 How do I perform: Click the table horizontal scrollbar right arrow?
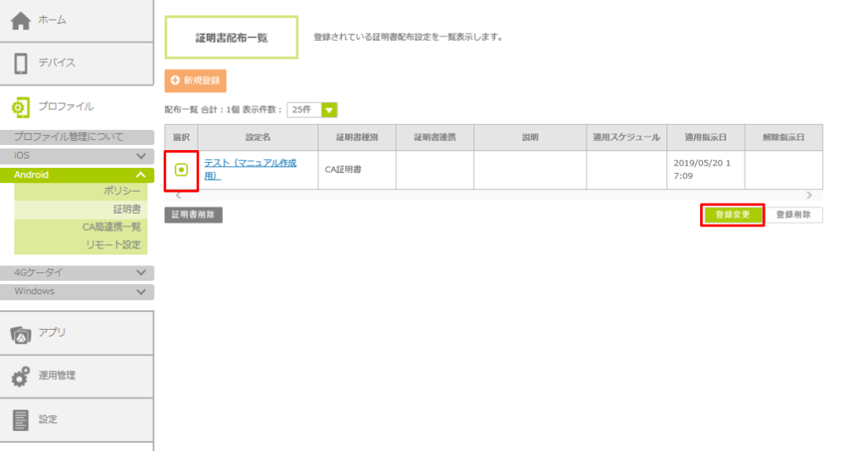pos(809,195)
